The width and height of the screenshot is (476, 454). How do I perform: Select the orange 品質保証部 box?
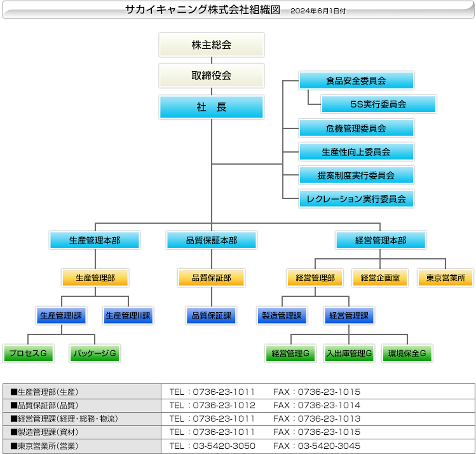[x=211, y=278]
